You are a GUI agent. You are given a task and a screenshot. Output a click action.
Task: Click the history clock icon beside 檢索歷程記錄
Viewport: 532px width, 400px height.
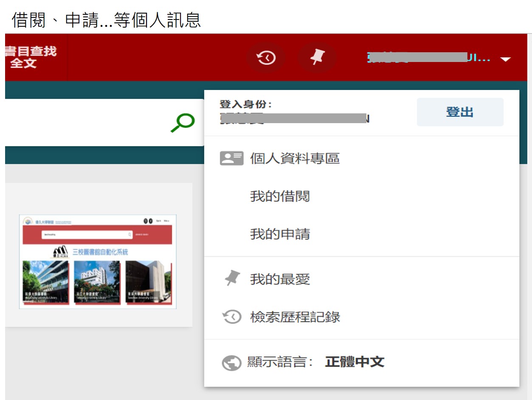point(232,317)
